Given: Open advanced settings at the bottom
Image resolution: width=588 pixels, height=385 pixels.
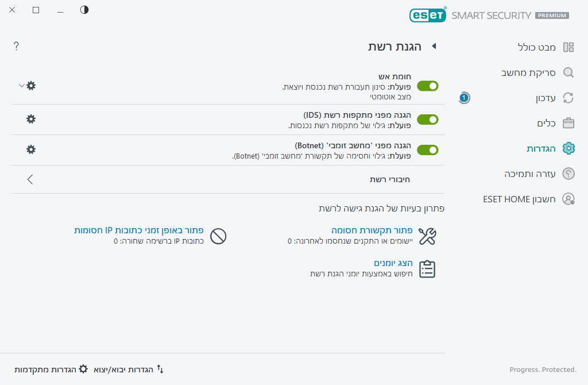Looking at the screenshot, I should [51, 369].
